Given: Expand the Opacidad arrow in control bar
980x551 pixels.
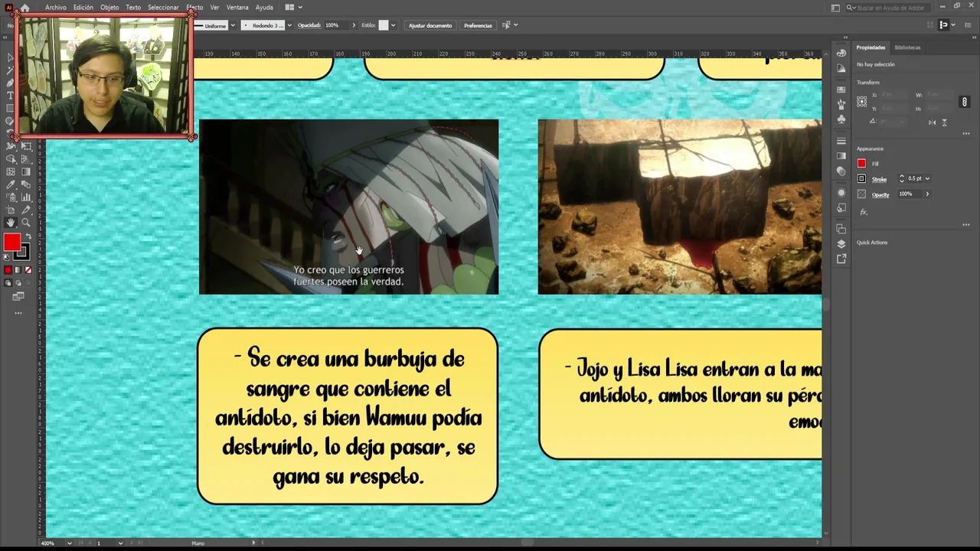Looking at the screenshot, I should coord(354,25).
